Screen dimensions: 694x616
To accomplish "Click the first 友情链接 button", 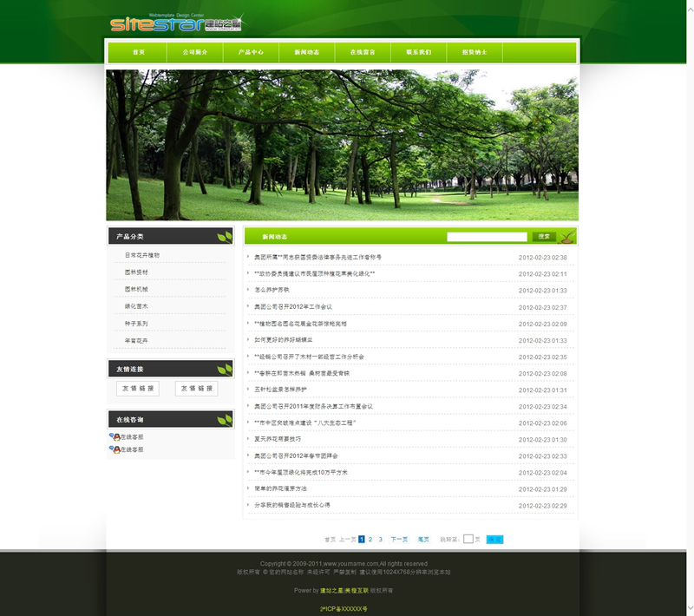I will click(138, 389).
